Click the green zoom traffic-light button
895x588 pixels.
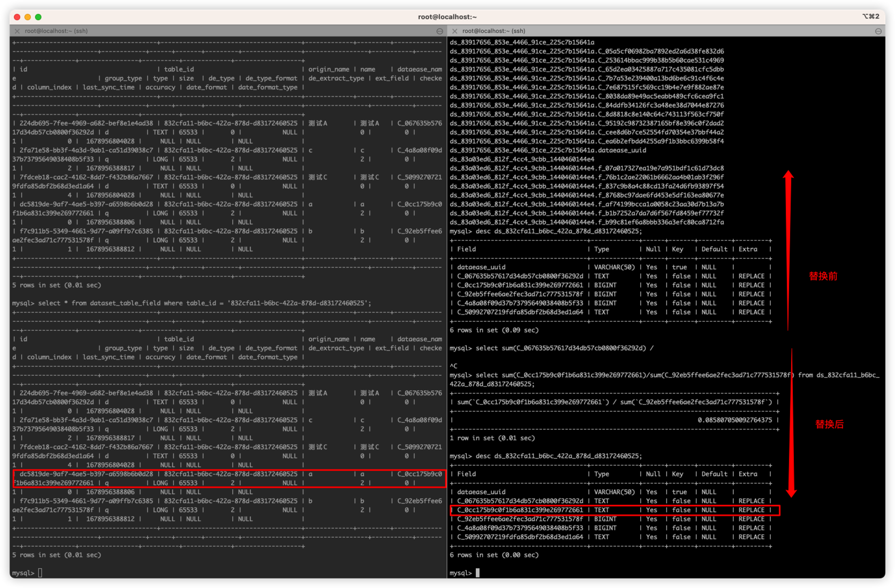click(x=37, y=16)
